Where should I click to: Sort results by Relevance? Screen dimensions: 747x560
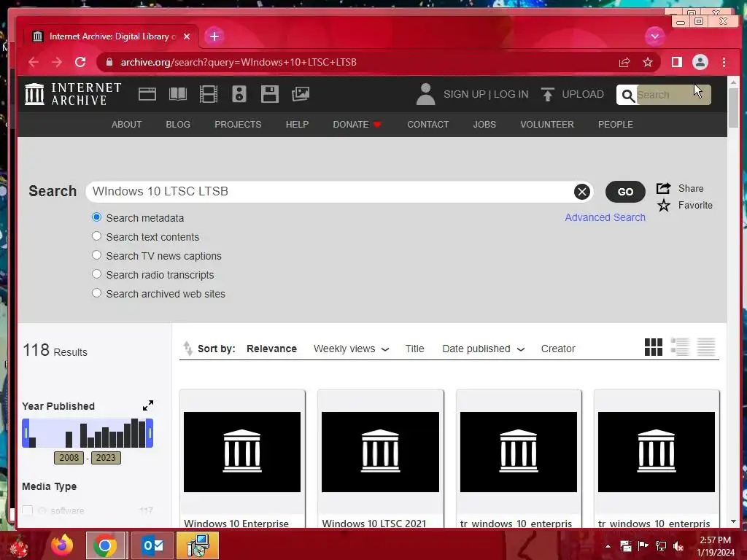[271, 349]
